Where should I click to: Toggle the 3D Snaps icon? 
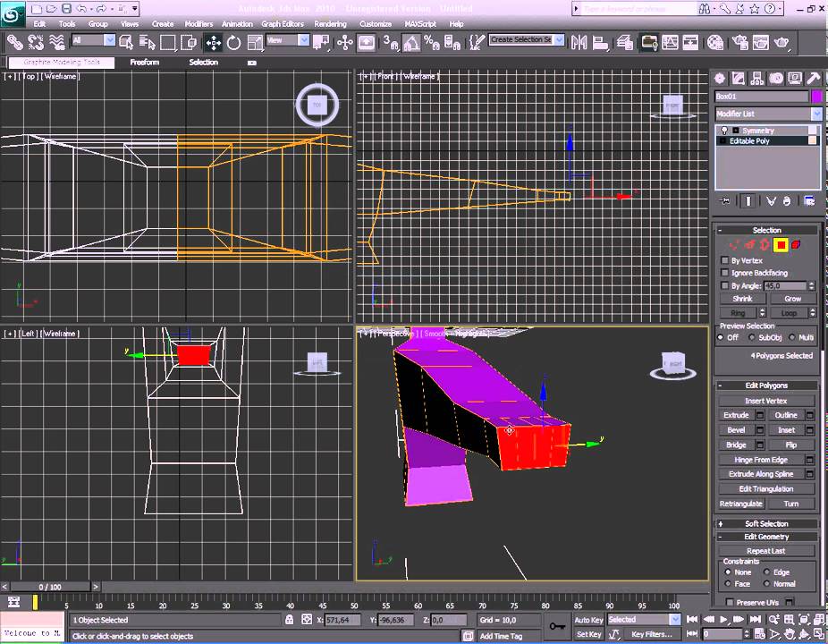click(391, 42)
